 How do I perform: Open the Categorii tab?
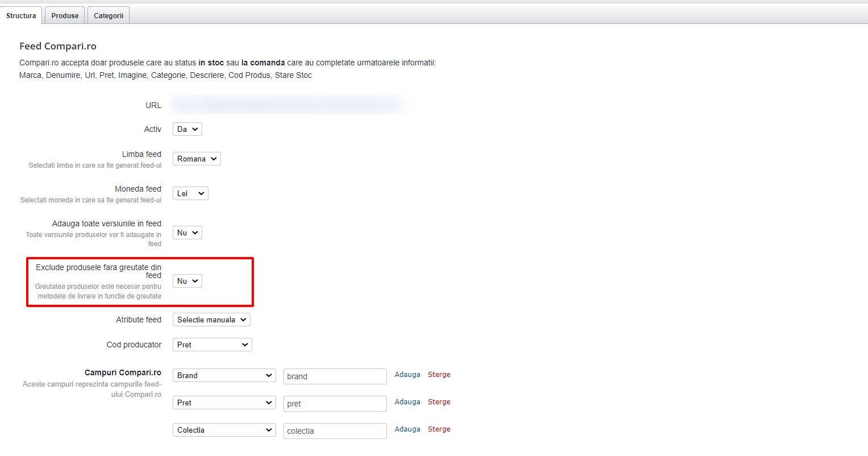coord(108,15)
